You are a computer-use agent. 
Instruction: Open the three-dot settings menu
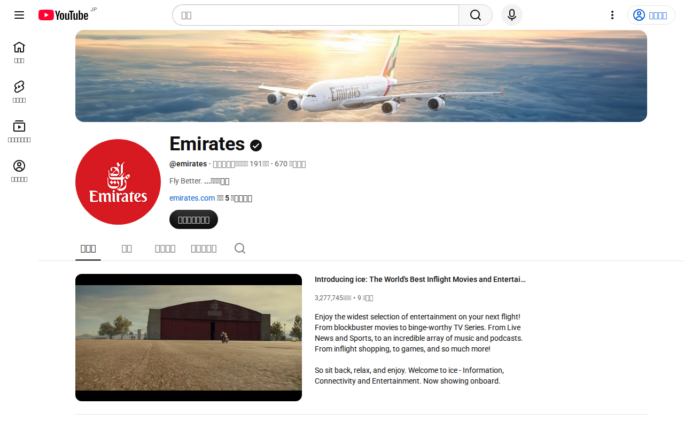(x=612, y=15)
